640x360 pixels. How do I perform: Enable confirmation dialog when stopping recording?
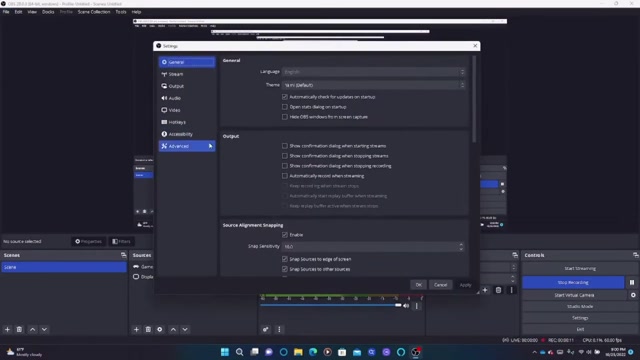(284, 166)
